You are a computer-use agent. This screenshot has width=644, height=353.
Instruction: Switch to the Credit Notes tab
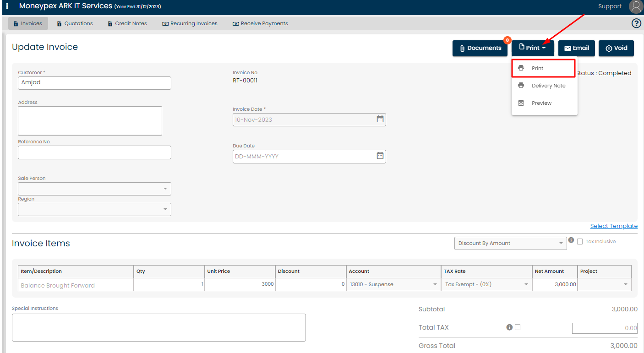point(127,23)
